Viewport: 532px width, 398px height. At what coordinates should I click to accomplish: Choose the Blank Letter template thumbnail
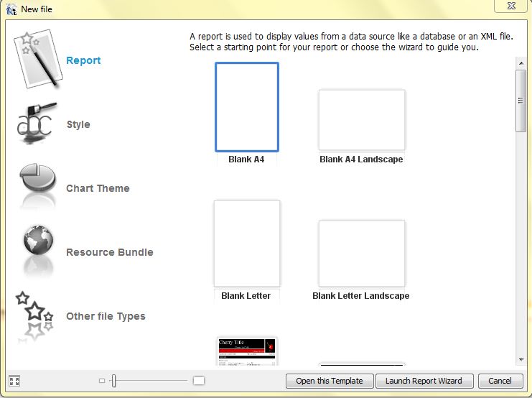(247, 244)
